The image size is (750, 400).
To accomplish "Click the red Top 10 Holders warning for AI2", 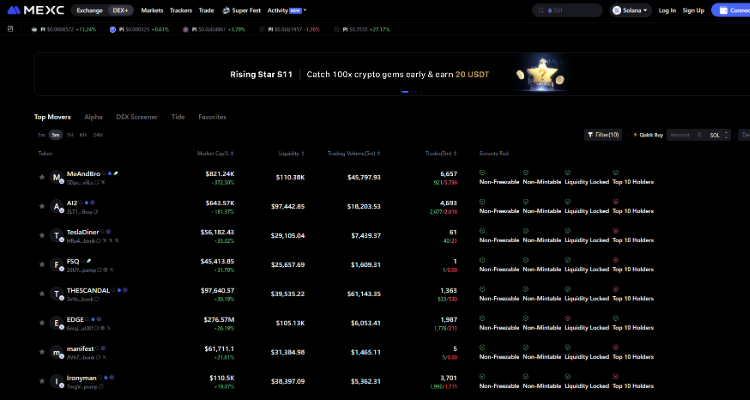I will click(616, 201).
